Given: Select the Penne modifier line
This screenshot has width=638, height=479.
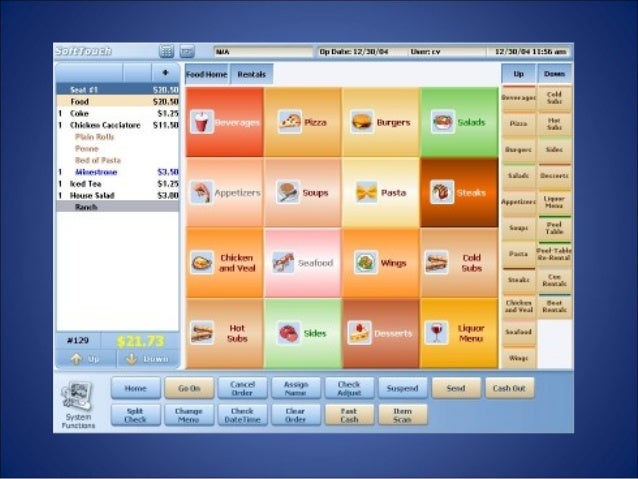Looking at the screenshot, I should point(118,149).
